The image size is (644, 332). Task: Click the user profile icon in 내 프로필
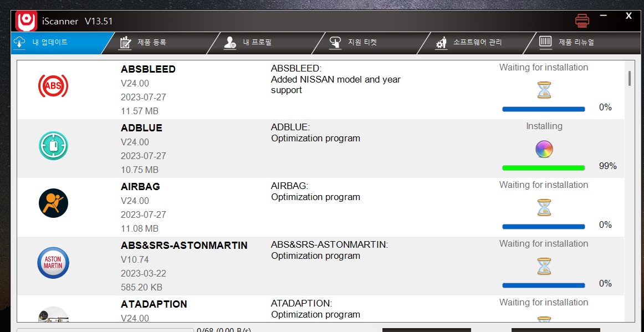[x=230, y=42]
